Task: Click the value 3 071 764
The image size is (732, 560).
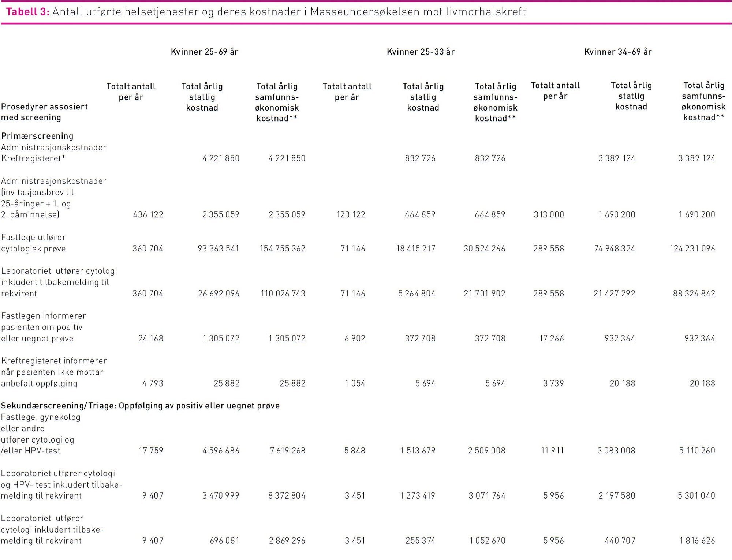Action: (487, 496)
